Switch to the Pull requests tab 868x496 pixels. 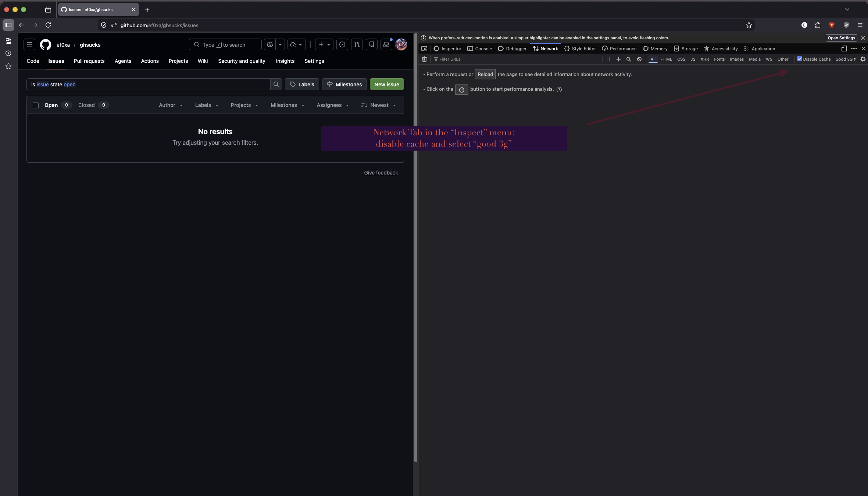pyautogui.click(x=89, y=61)
